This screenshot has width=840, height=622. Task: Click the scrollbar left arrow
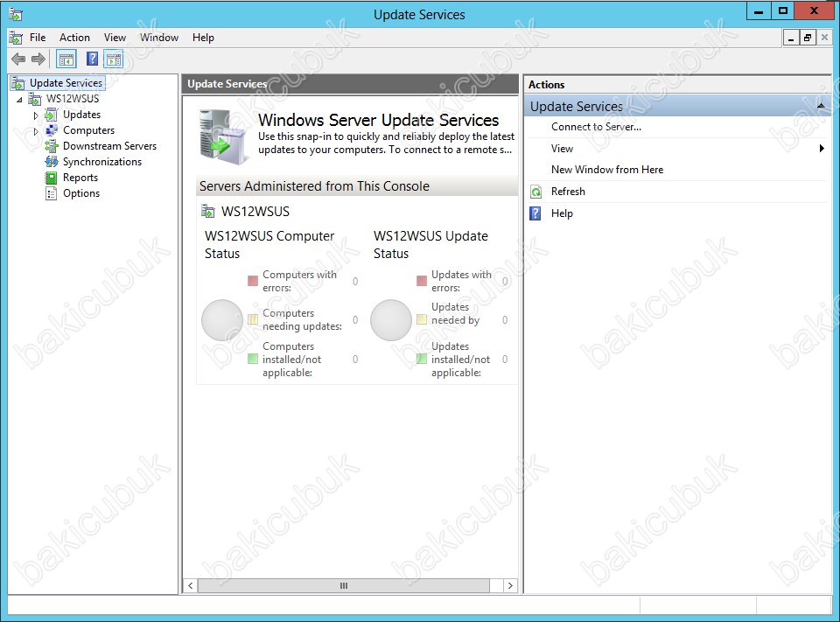pos(190,585)
